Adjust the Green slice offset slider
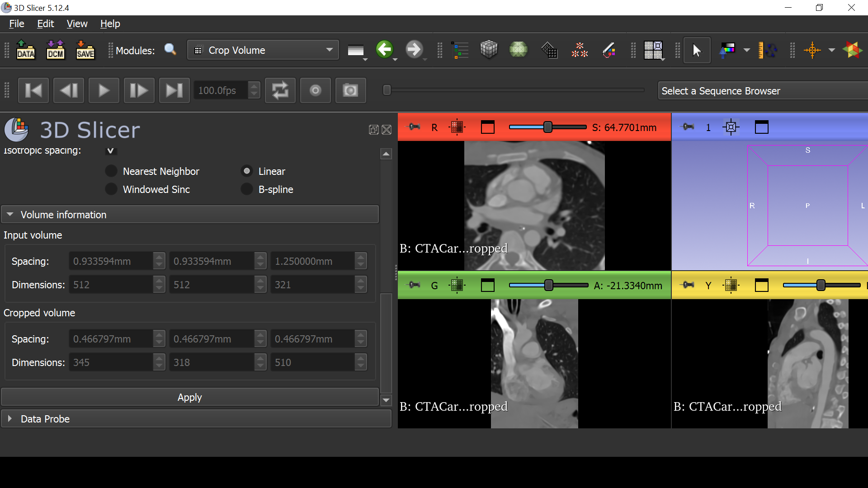868x488 pixels. (x=548, y=285)
